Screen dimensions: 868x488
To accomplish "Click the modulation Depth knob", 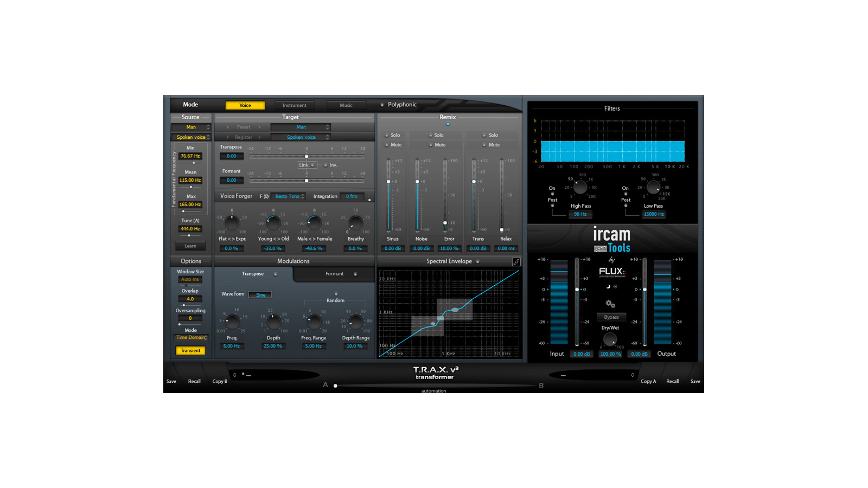I will (273, 322).
